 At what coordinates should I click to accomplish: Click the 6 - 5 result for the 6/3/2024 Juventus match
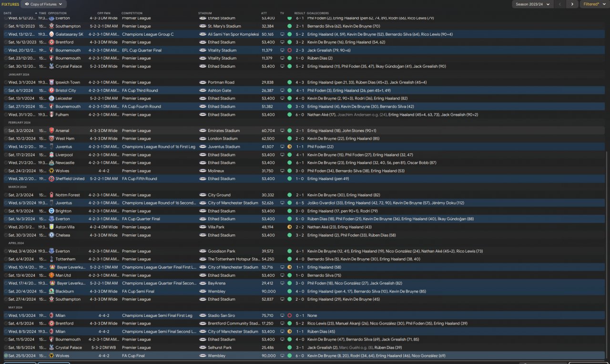coord(300,203)
